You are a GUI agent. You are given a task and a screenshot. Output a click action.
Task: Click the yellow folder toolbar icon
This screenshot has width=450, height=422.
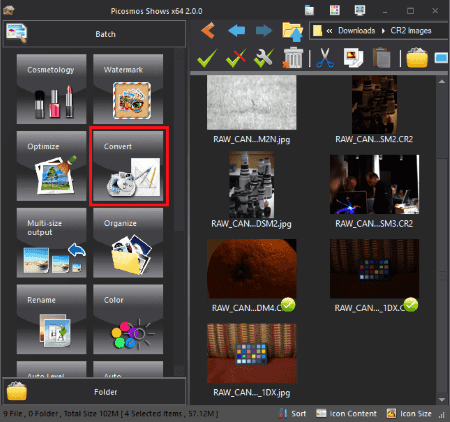pos(417,58)
